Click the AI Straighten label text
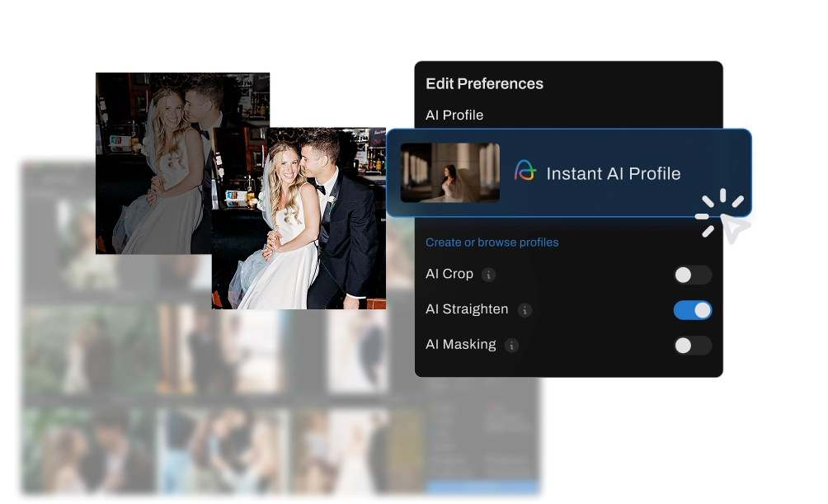The image size is (828, 504). [x=467, y=309]
